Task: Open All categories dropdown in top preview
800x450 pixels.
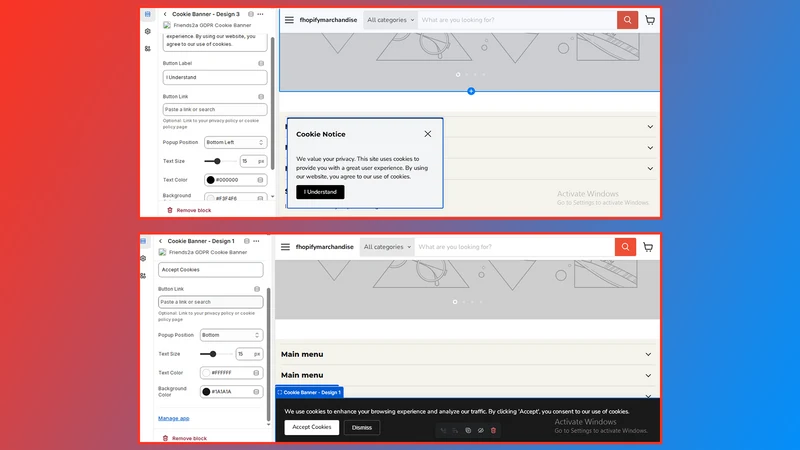Action: tap(390, 20)
